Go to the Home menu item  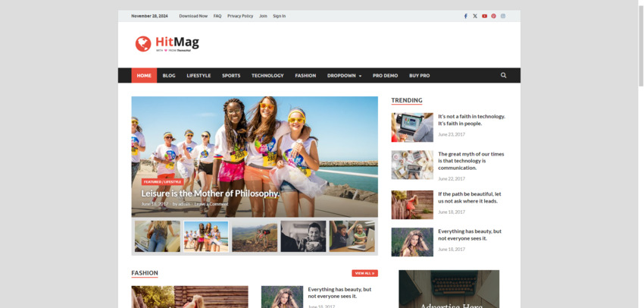(144, 75)
